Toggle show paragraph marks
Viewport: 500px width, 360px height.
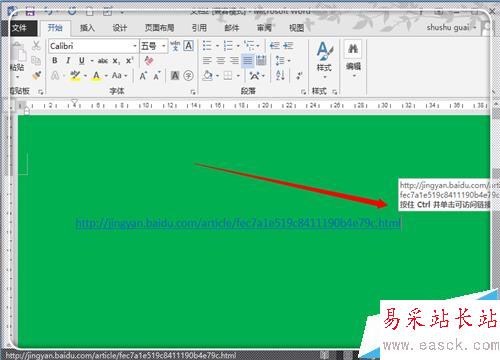coord(299,76)
